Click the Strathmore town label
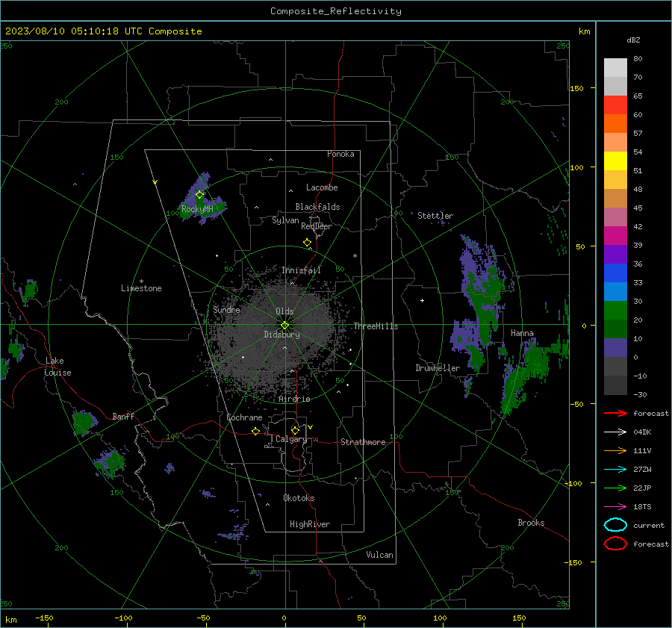The height and width of the screenshot is (628, 672). [363, 442]
